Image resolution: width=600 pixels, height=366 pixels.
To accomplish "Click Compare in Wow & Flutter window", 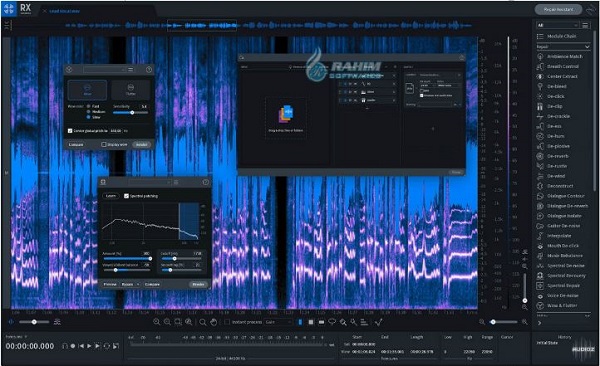I will pos(76,144).
